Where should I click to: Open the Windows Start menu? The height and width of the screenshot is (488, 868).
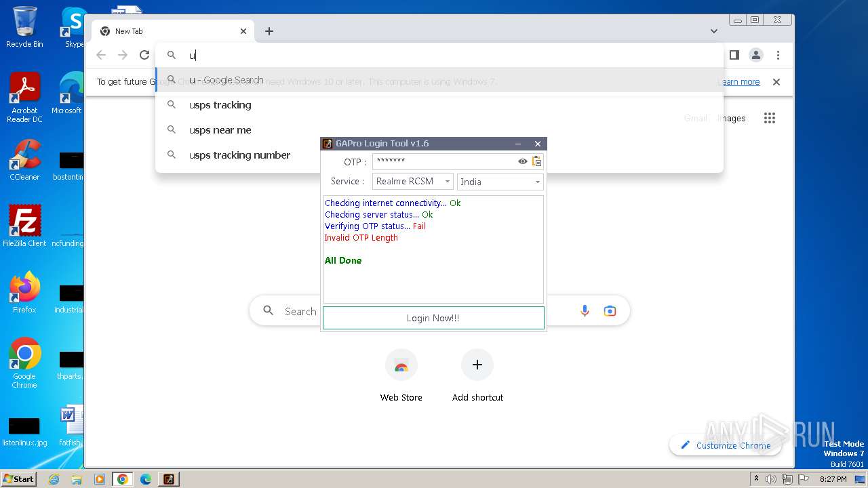coord(19,479)
